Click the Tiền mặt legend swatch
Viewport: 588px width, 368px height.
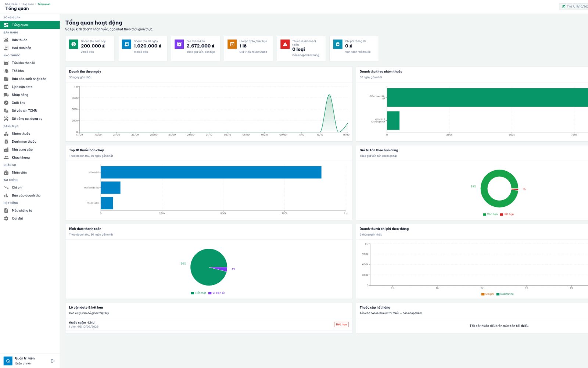[192, 293]
